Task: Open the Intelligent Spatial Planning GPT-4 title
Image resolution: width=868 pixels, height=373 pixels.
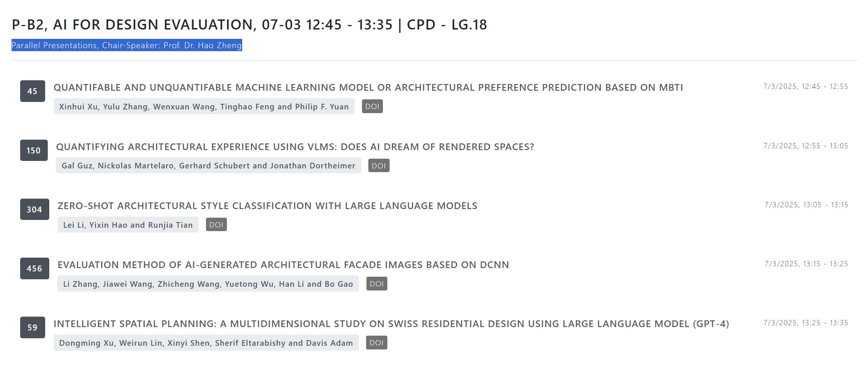Action: click(x=391, y=324)
